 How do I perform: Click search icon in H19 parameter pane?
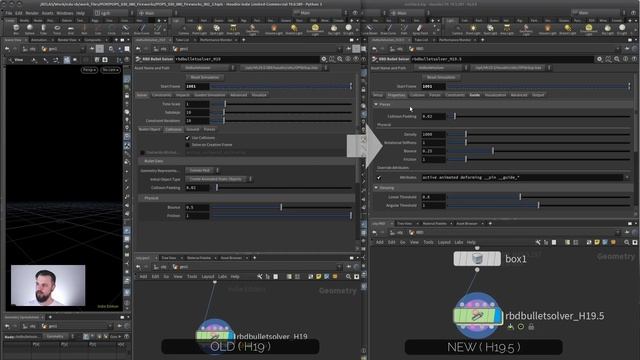pyautogui.click(x=340, y=59)
